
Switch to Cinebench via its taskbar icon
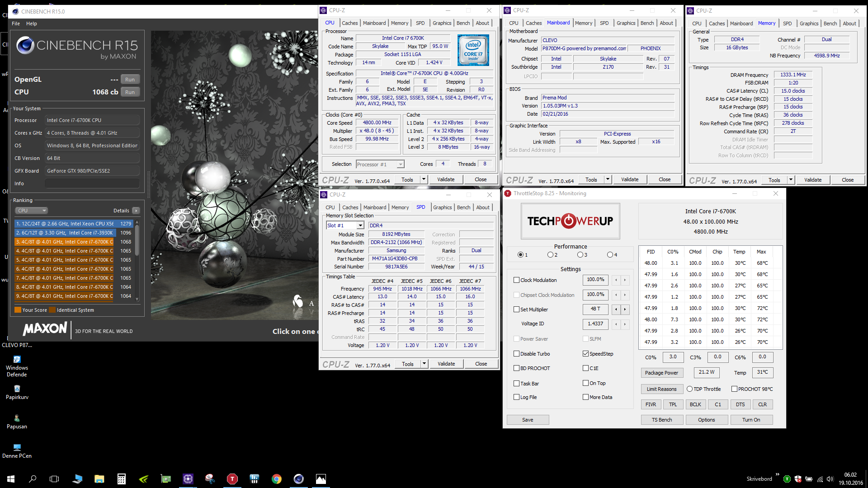(299, 479)
